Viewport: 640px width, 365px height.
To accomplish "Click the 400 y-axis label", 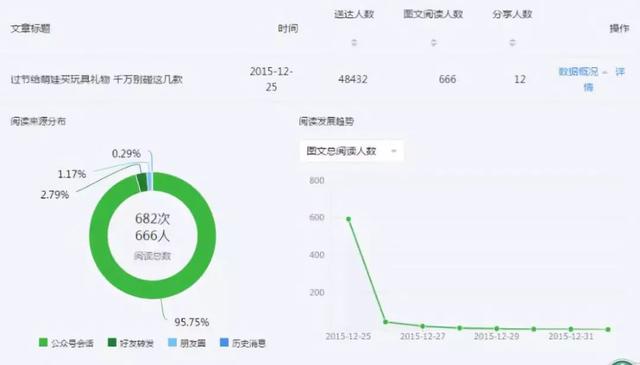I will 317,255.
